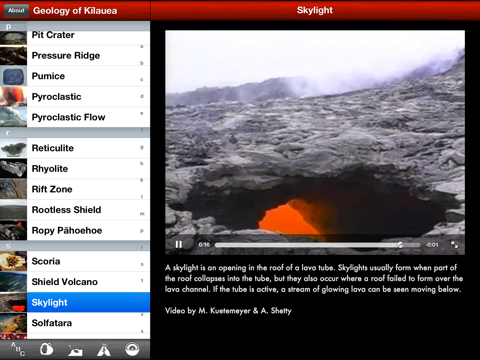Jump to index letter x
Viewport: 480px width, 360px height.
click(x=142, y=331)
